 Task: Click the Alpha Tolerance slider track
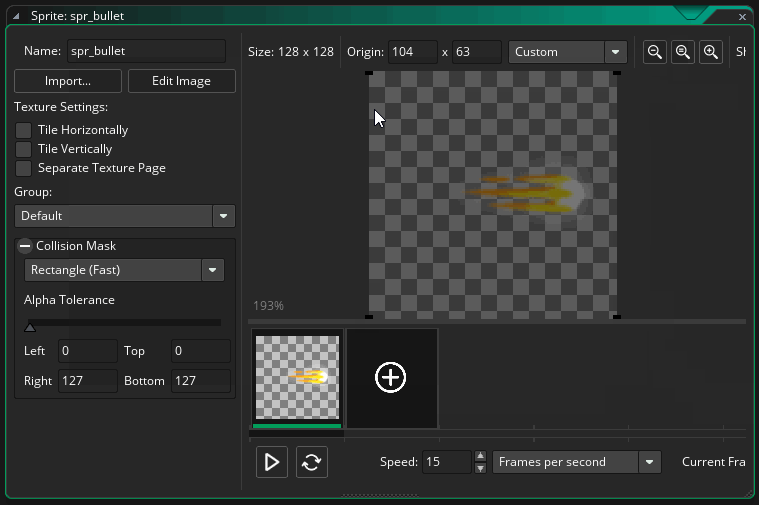(125, 322)
